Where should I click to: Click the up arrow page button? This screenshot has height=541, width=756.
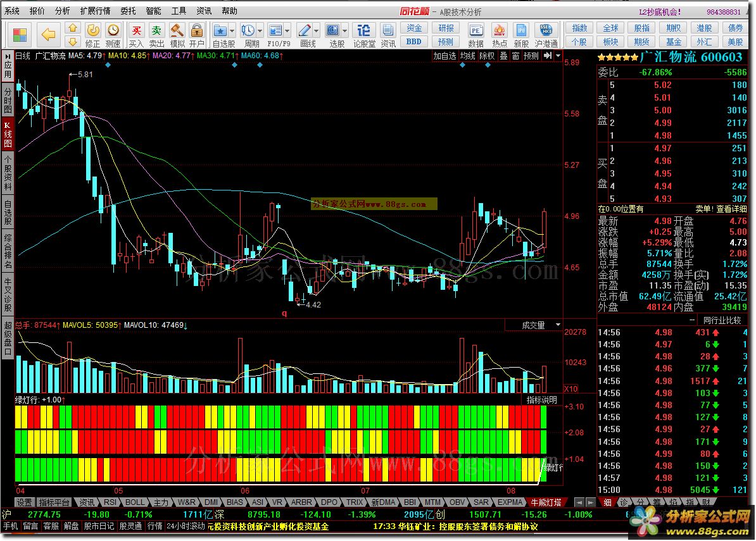point(72,28)
